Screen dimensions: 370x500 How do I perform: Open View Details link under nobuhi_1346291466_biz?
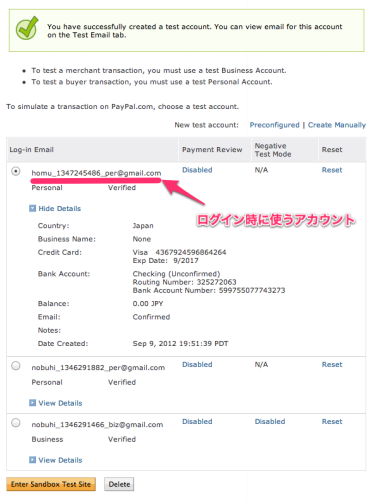60,460
